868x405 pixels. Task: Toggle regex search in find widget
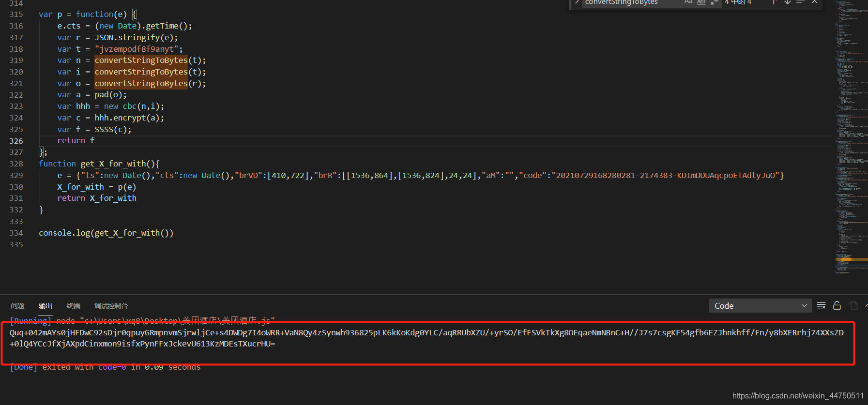pos(714,2)
